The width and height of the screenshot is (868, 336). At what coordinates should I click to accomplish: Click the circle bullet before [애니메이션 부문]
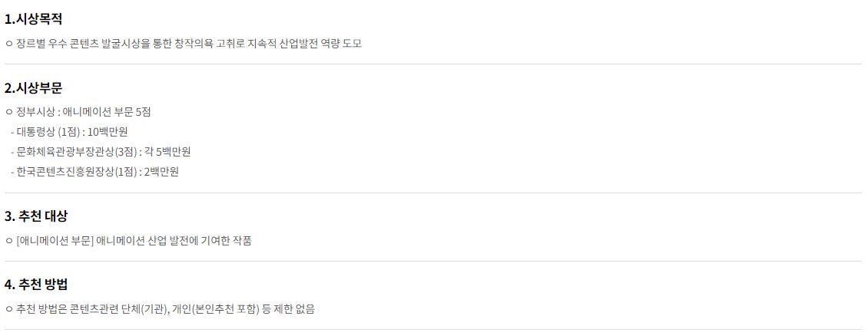[x=9, y=241]
